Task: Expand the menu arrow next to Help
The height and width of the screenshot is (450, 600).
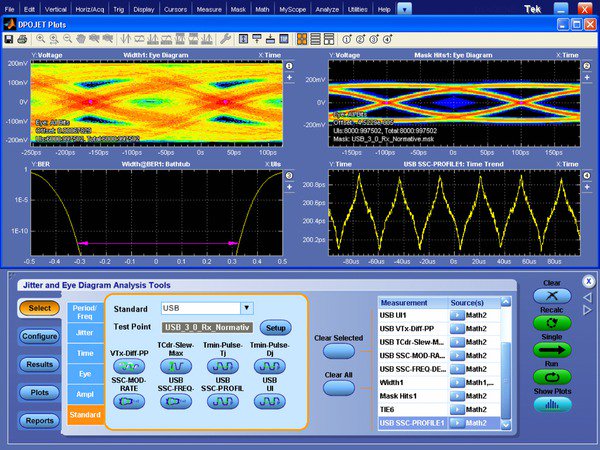Action: point(404,8)
